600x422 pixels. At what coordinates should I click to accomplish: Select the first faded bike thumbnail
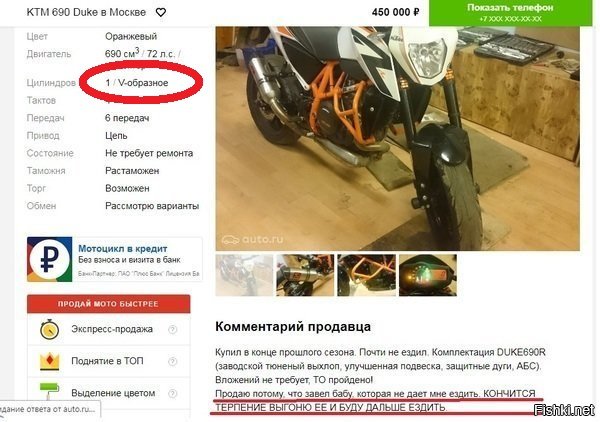[244, 275]
